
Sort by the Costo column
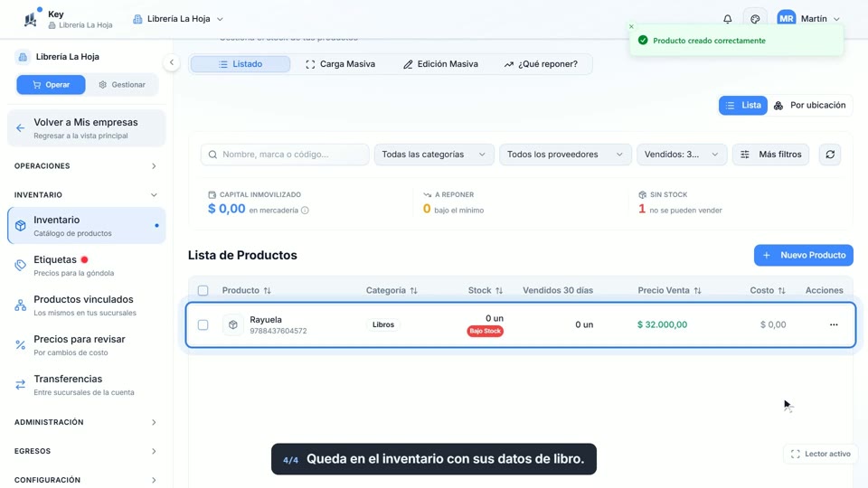768,290
